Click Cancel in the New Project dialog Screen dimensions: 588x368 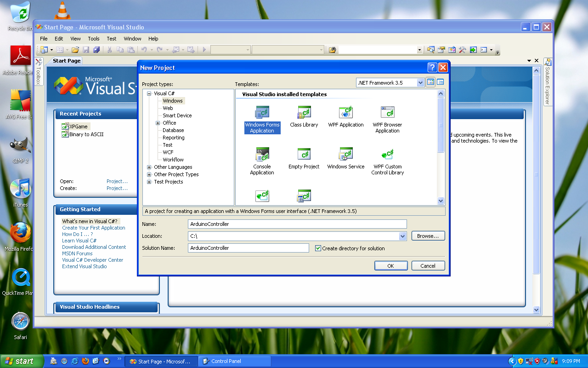point(428,265)
